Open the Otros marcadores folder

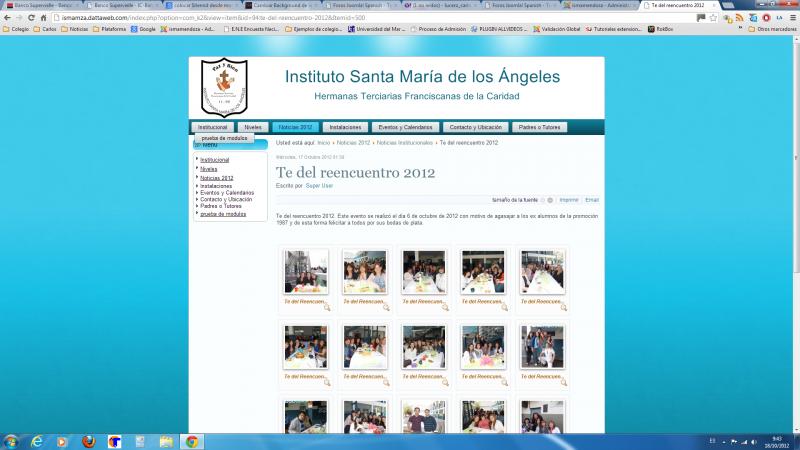[772, 30]
